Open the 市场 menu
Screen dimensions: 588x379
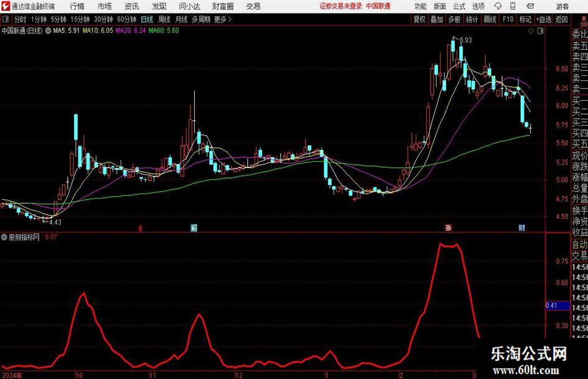(105, 6)
